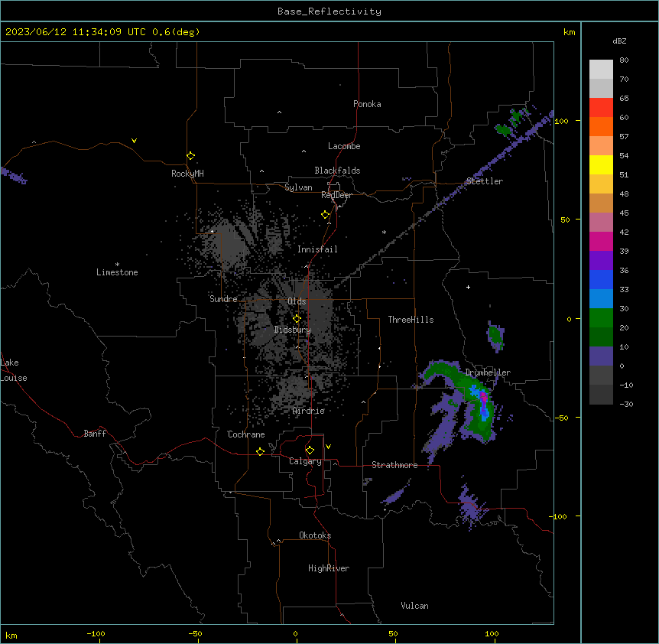Click the bright yellow 51-54 dBZ legend swatch
Screen dimensions: 659x644
601,164
